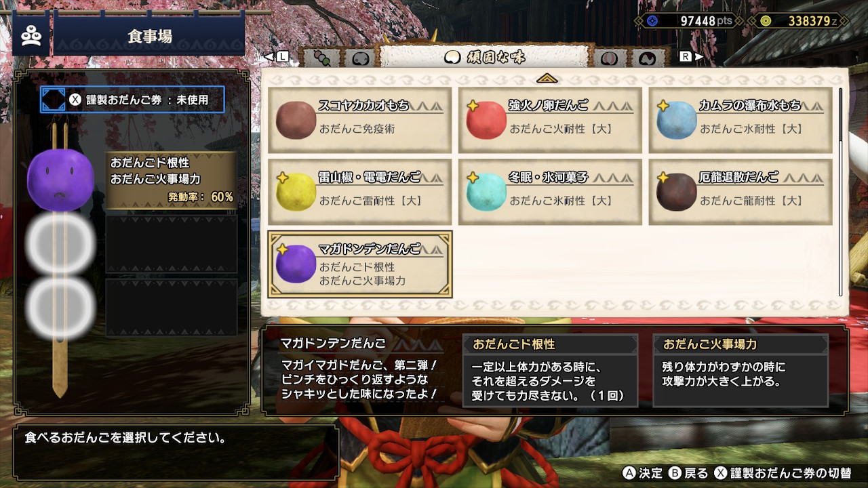Toggle 謹製おだんご券 ticket usage
The image size is (868, 488).
132,100
